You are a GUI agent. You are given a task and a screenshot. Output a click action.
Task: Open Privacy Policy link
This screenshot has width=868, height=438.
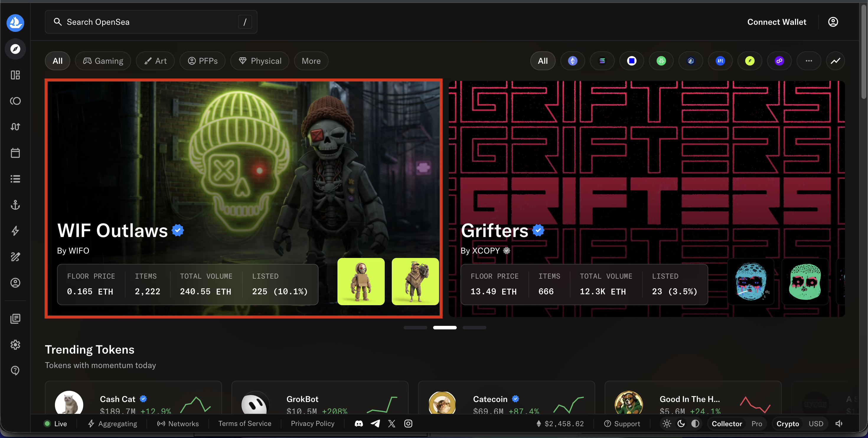coord(313,424)
